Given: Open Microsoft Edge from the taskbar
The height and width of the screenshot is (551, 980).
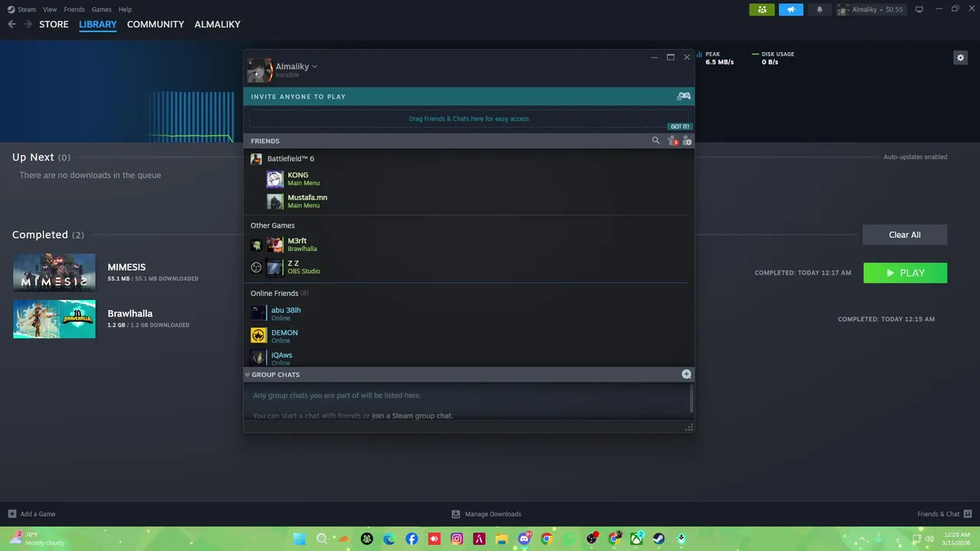Looking at the screenshot, I should tap(389, 539).
